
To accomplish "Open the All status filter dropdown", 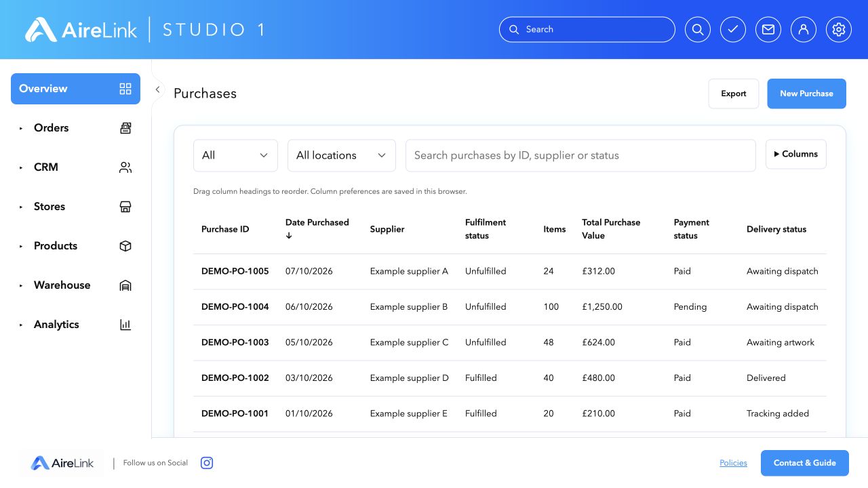I will tap(235, 155).
